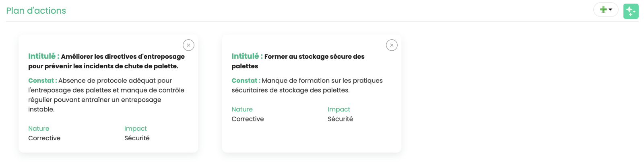Click the 'Corrective' value on the second card
The height and width of the screenshot is (166, 644).
pos(248,119)
